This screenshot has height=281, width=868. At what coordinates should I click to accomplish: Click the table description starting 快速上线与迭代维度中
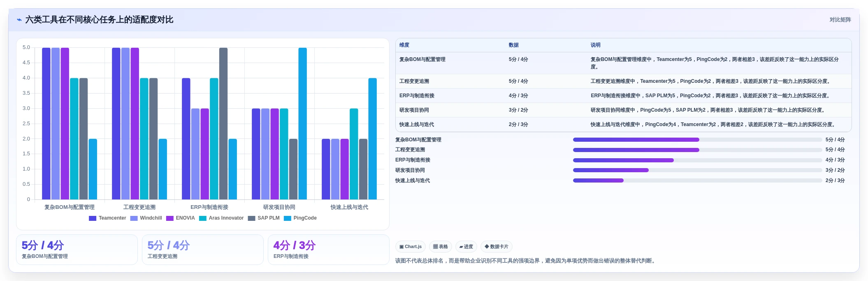713,124
